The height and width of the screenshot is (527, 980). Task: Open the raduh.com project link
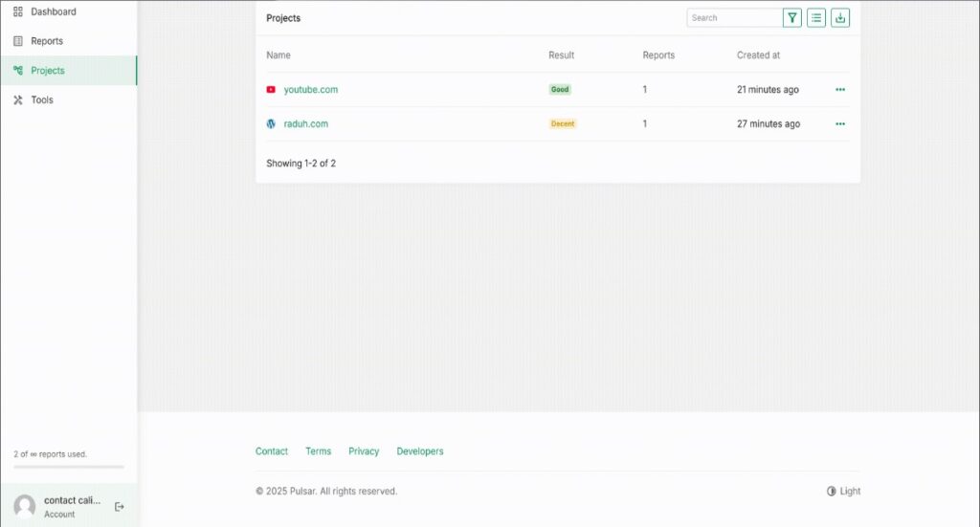tap(305, 124)
